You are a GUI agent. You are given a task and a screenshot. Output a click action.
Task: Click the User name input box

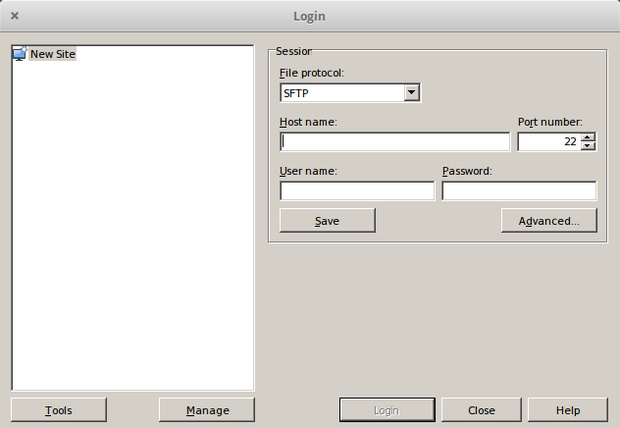click(x=357, y=191)
